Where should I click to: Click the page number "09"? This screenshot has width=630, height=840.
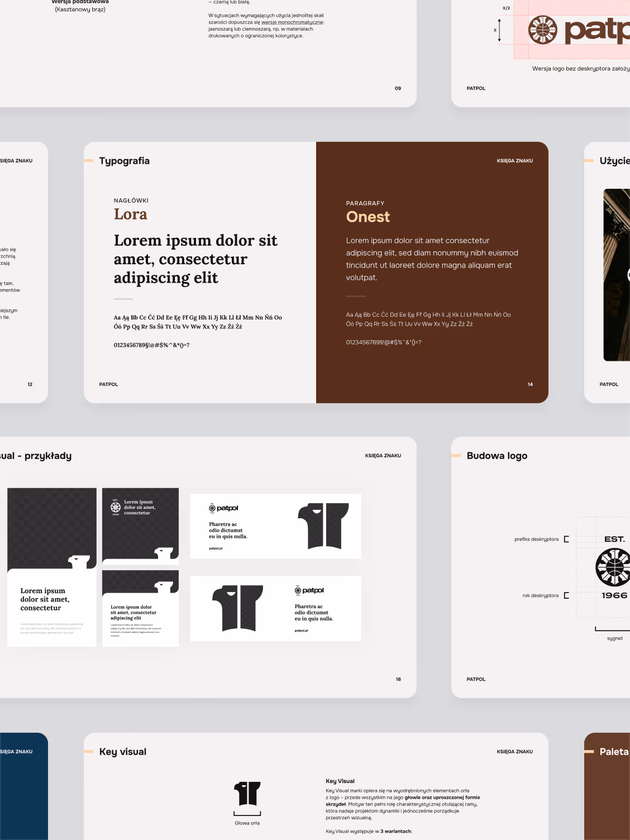tap(398, 88)
